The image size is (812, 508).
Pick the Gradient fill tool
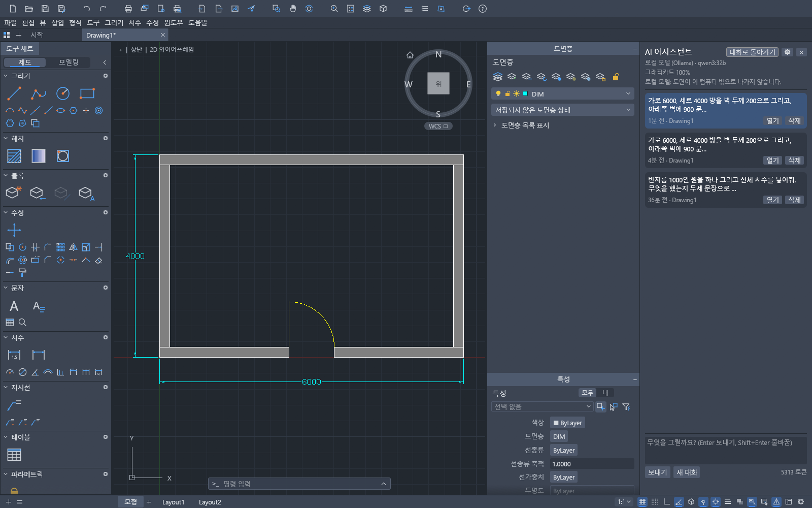(x=39, y=156)
